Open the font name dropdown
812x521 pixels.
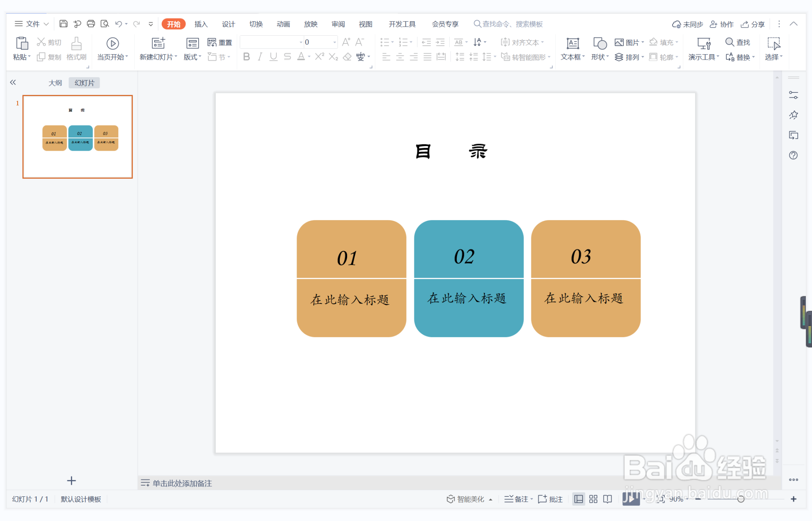point(301,42)
